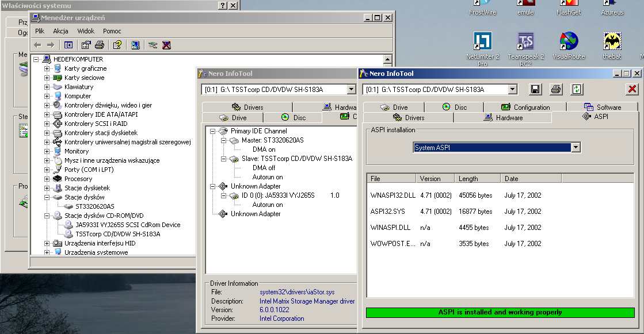
Task: Switch to Hardware tab in front Nero InfoTool
Action: tap(503, 118)
